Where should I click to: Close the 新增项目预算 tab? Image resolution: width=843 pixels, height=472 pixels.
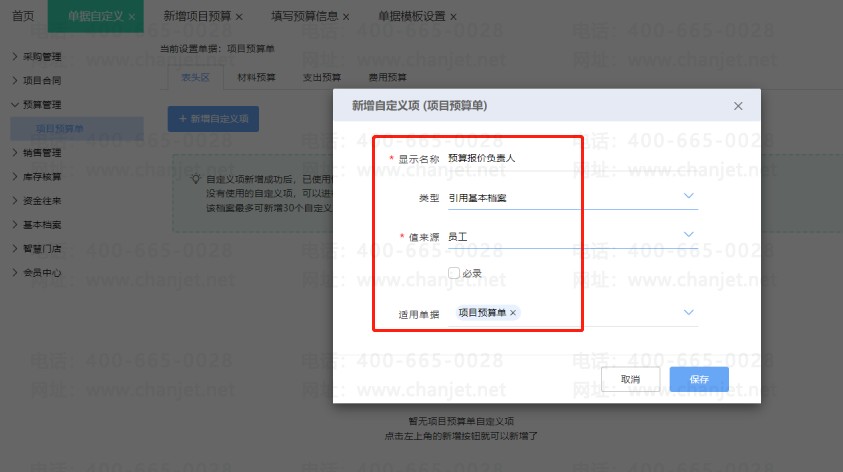(239, 17)
